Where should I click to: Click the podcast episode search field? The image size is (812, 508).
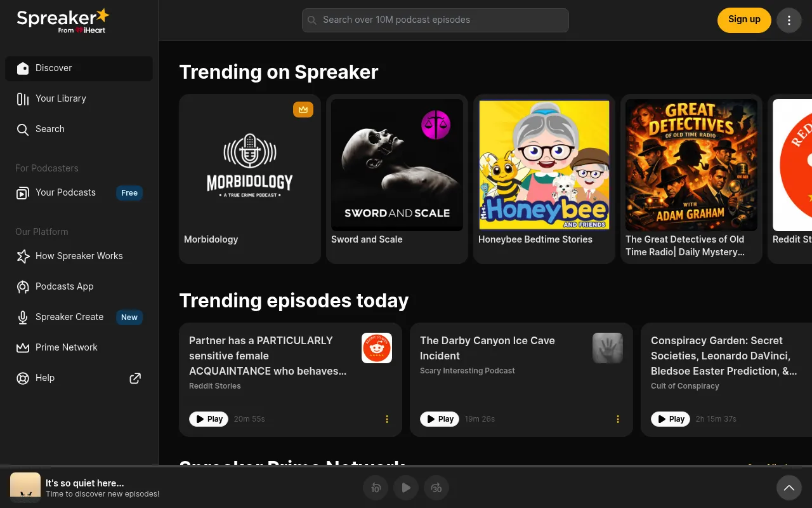(435, 20)
